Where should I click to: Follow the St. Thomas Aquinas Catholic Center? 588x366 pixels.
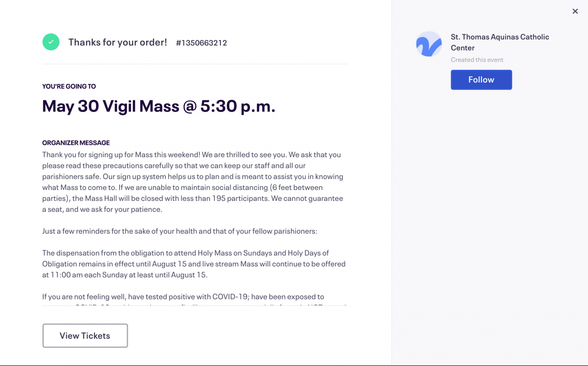pos(481,80)
